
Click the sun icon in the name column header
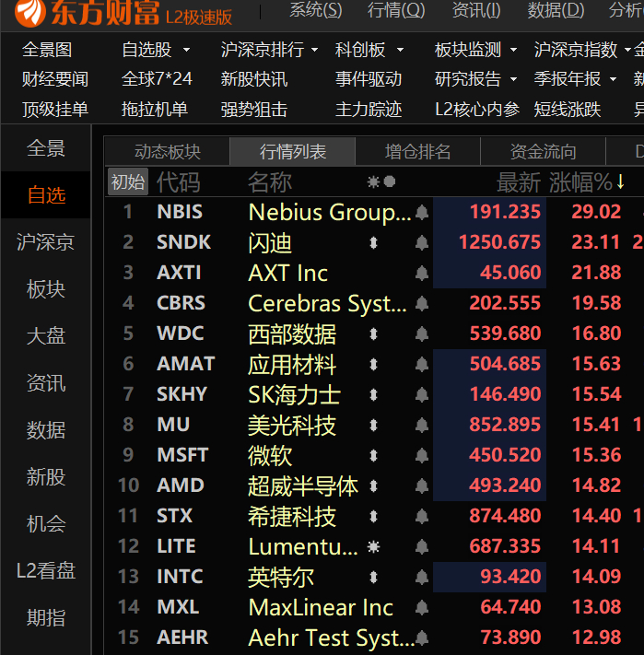(373, 181)
